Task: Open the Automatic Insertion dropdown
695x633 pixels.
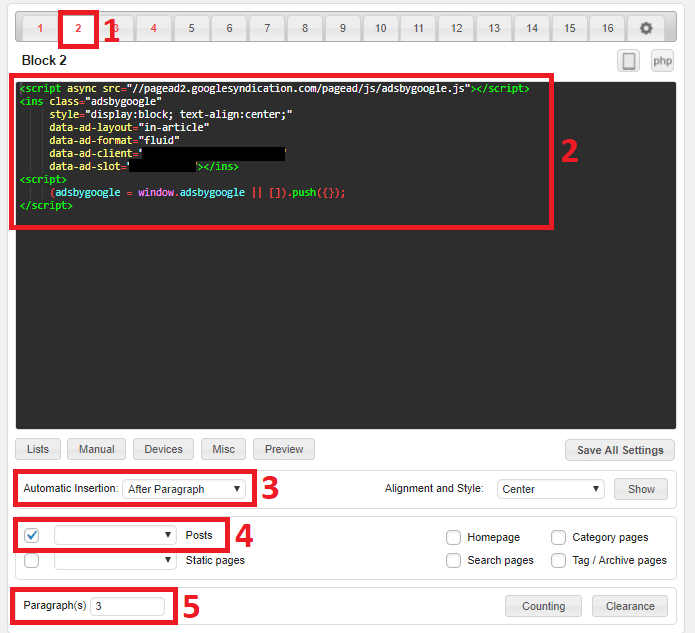Action: 184,489
